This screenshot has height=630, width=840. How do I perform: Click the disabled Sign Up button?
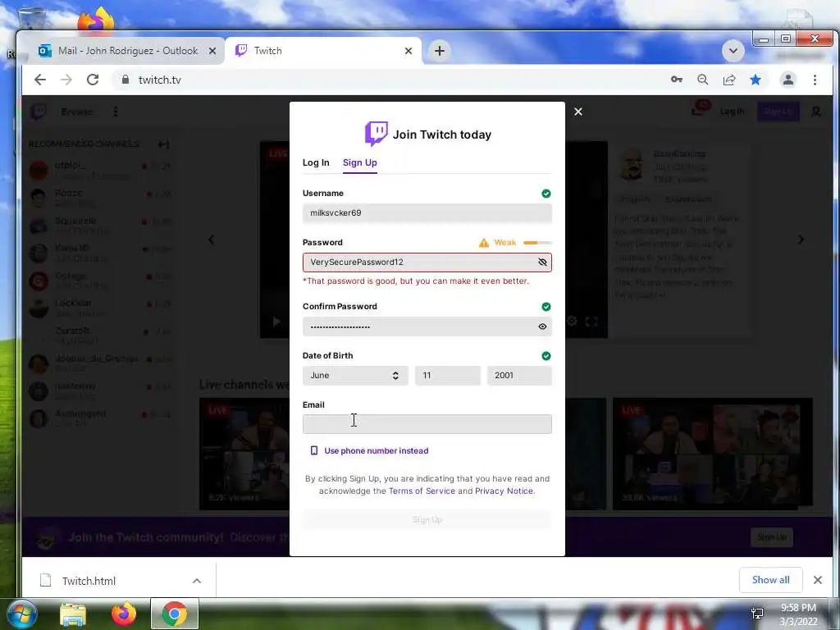click(x=427, y=519)
